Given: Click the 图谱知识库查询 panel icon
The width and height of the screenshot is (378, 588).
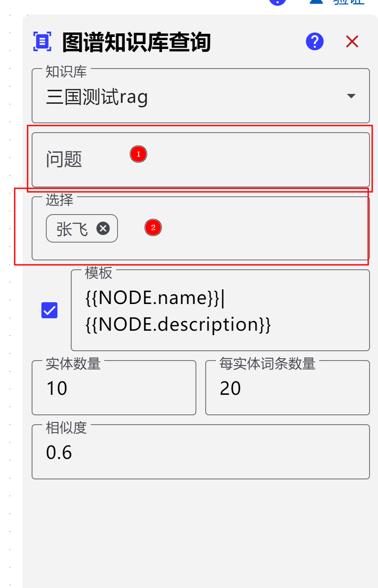Looking at the screenshot, I should point(42,42).
